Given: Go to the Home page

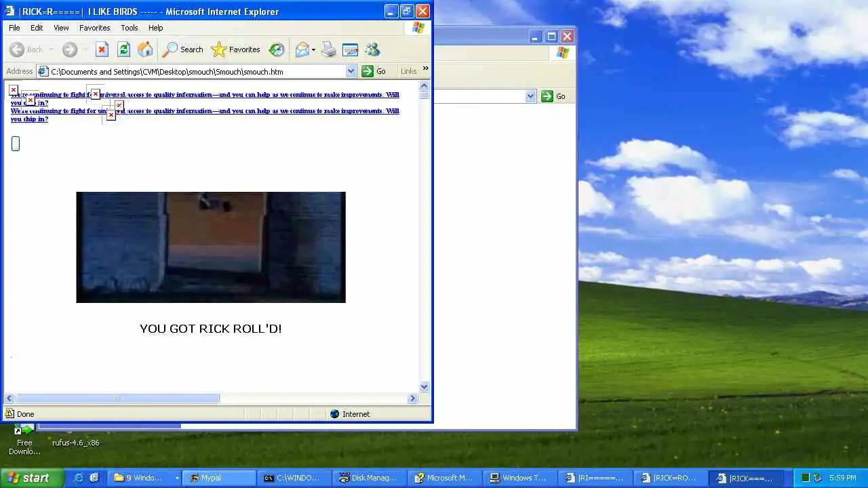Looking at the screenshot, I should coord(145,49).
